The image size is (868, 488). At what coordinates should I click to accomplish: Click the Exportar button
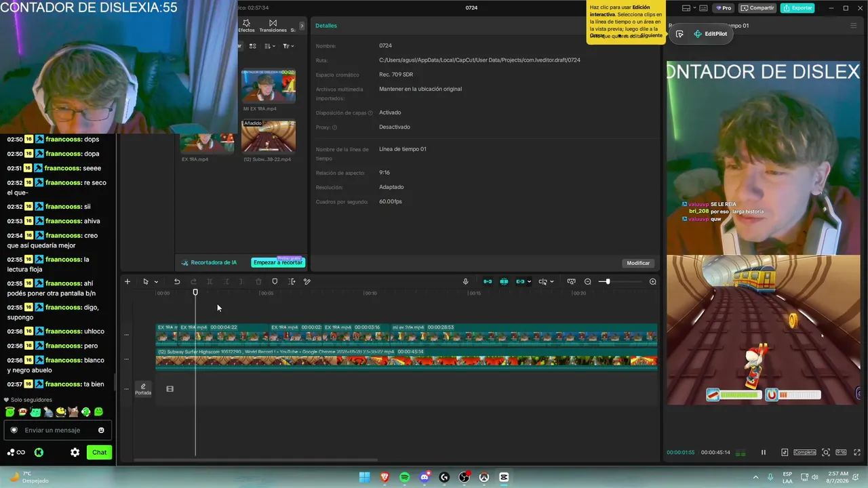coord(797,8)
